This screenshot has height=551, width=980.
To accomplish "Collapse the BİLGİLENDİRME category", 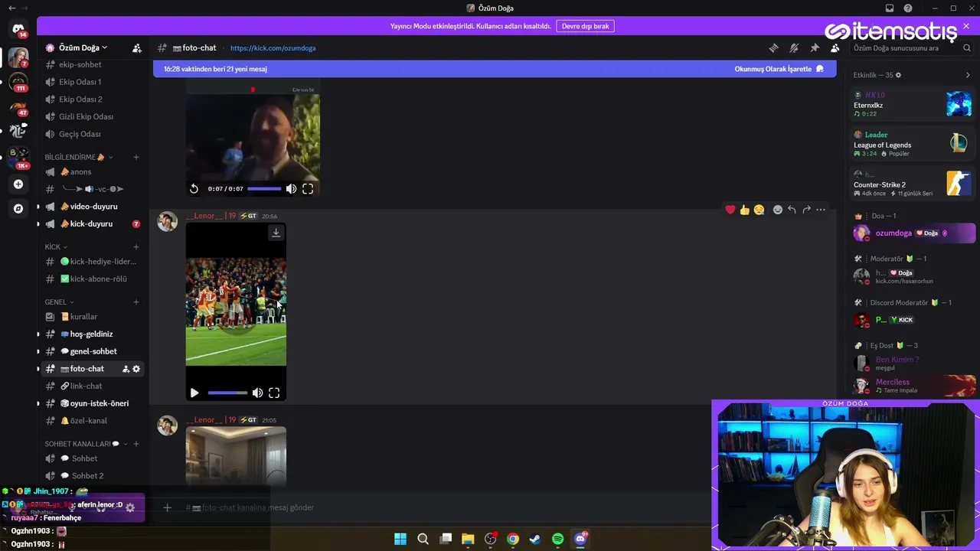I will pos(78,157).
